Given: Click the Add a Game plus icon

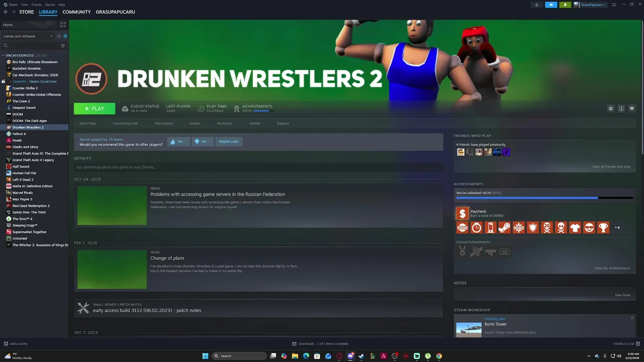Looking at the screenshot, I should [6, 344].
